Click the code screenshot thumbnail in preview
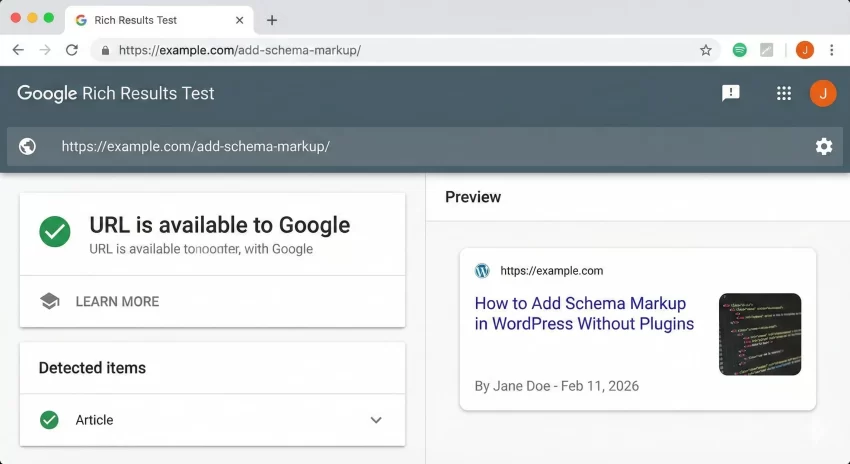The height and width of the screenshot is (464, 850). point(760,334)
